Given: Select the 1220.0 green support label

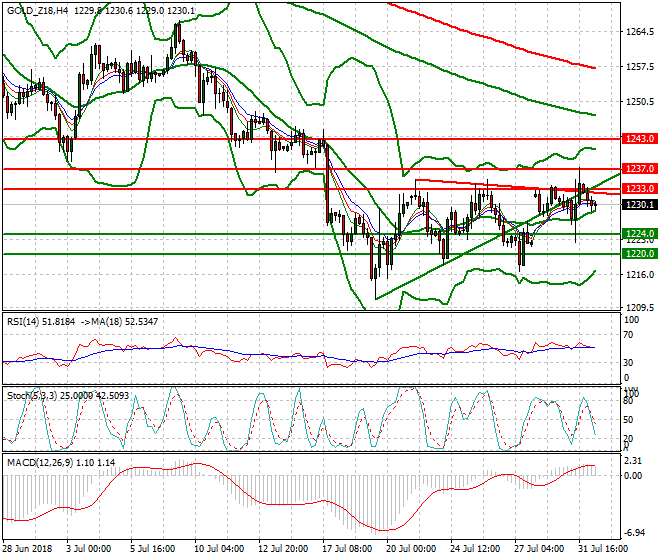Looking at the screenshot, I should coord(639,253).
